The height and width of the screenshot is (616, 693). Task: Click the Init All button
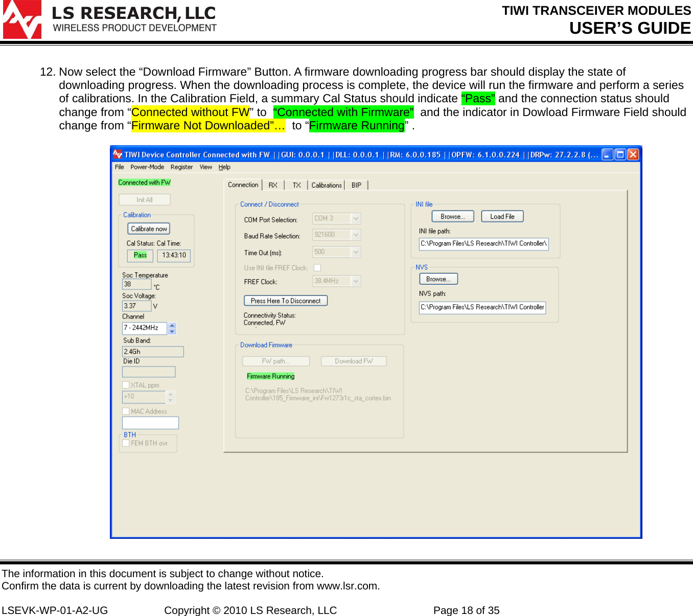click(145, 200)
